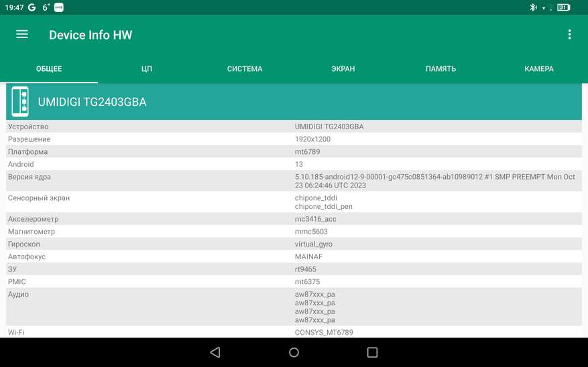Tap the MAINAF value
Image resolution: width=588 pixels, height=367 pixels.
(308, 256)
